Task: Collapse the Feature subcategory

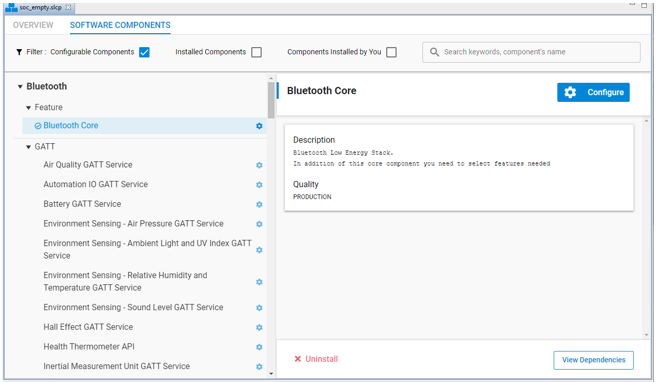Action: [28, 108]
